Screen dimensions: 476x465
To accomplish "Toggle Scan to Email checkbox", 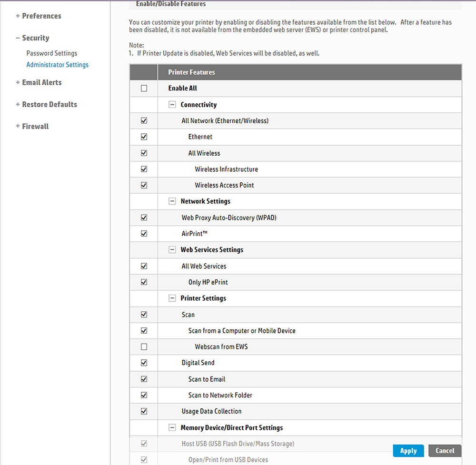I will tap(144, 379).
